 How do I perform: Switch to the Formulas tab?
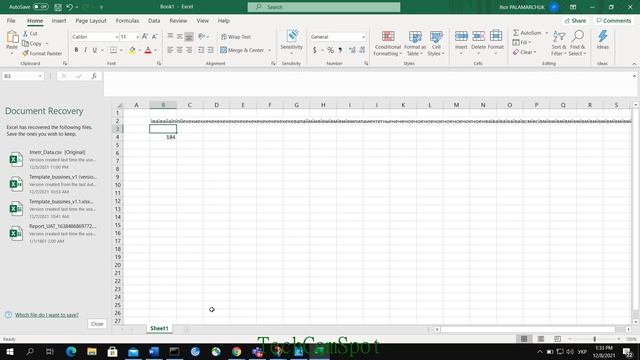click(127, 20)
